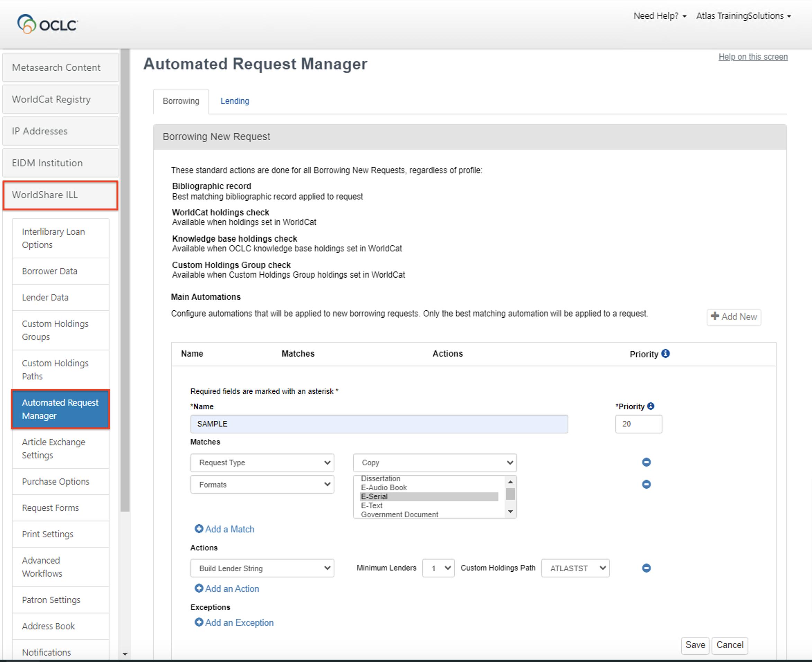
Task: Click the Add New button
Action: click(733, 317)
